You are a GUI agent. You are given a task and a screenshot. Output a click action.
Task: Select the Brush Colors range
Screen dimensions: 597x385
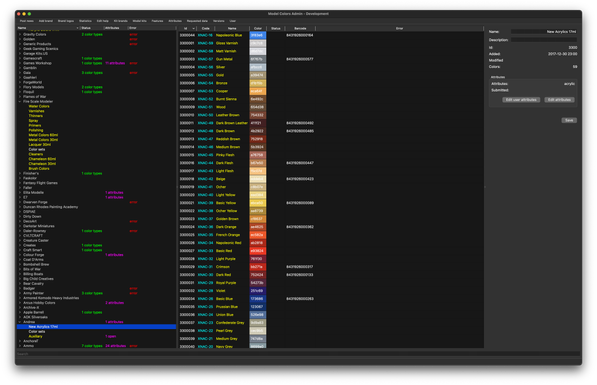[39, 169]
